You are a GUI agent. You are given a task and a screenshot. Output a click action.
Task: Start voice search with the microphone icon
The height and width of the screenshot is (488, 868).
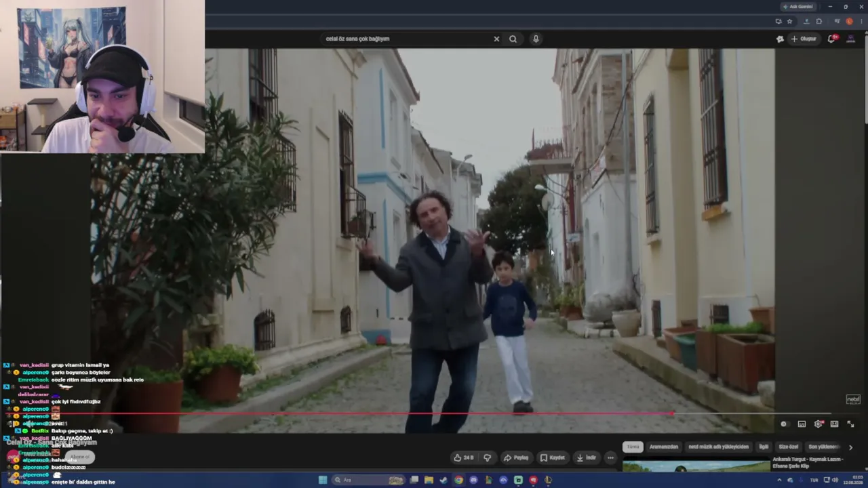(536, 39)
